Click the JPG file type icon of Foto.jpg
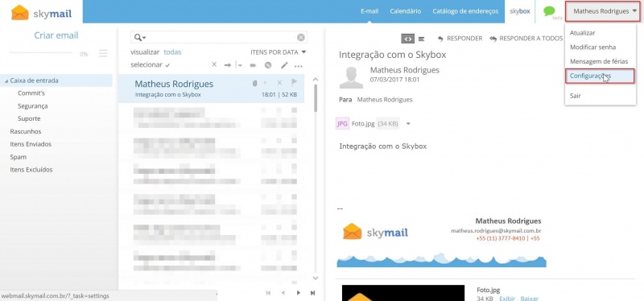Image resolution: width=644 pixels, height=301 pixels. 342,124
